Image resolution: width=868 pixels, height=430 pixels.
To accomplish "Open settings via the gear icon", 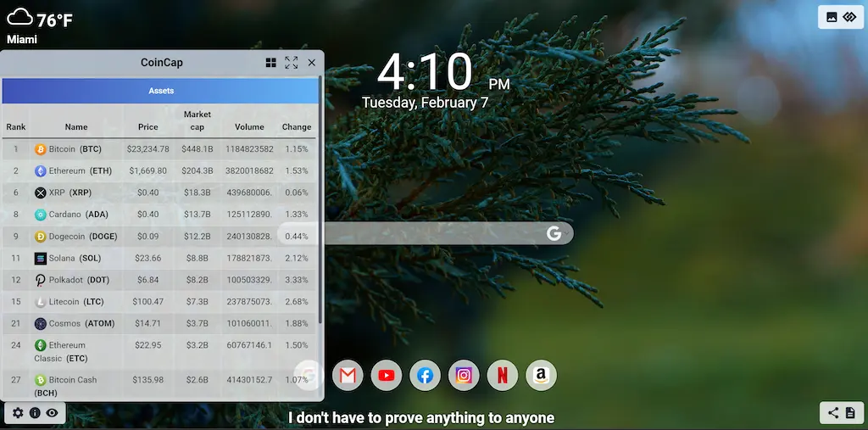I will 18,413.
